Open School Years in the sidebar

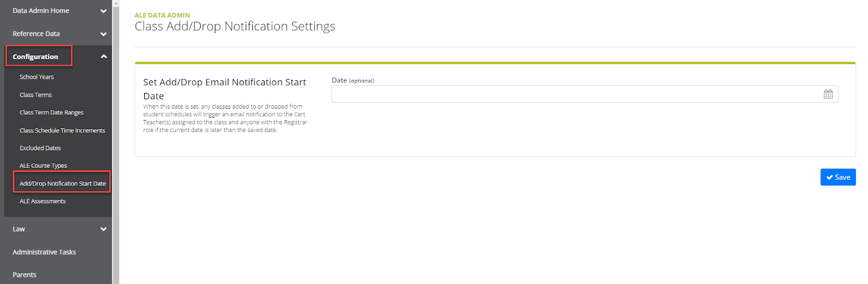(x=37, y=77)
